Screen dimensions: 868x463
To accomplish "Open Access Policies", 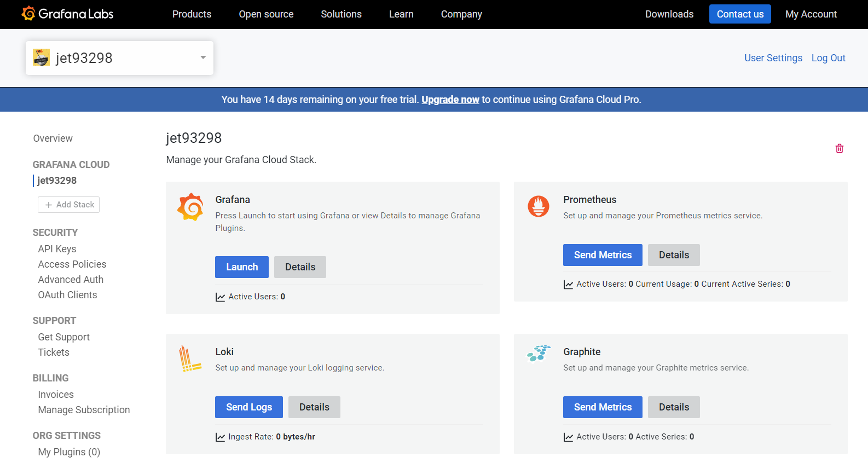I will tap(72, 264).
